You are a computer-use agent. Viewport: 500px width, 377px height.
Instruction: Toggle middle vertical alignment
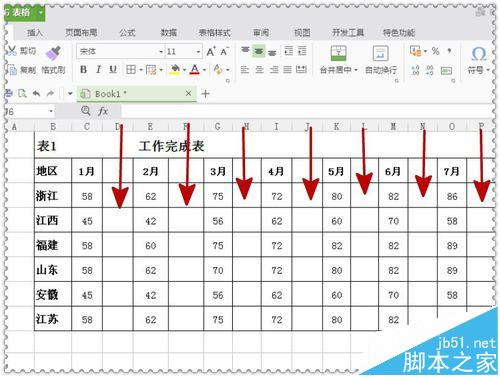point(259,51)
